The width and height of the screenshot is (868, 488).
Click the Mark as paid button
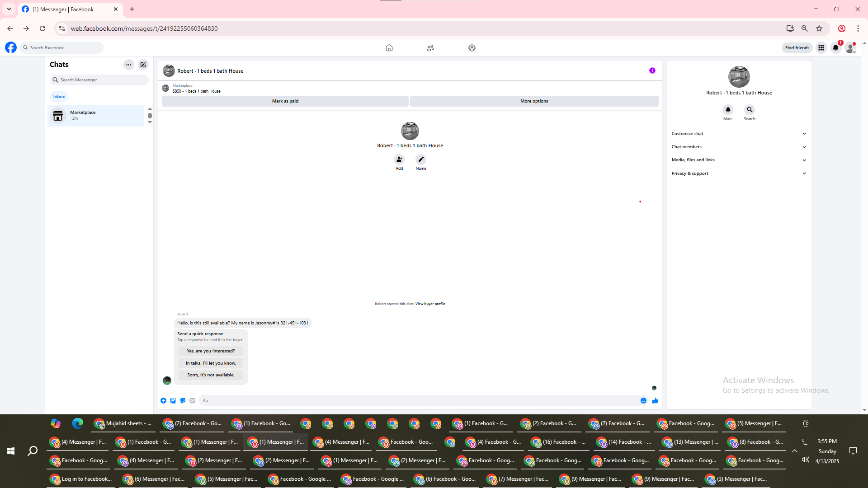(285, 101)
